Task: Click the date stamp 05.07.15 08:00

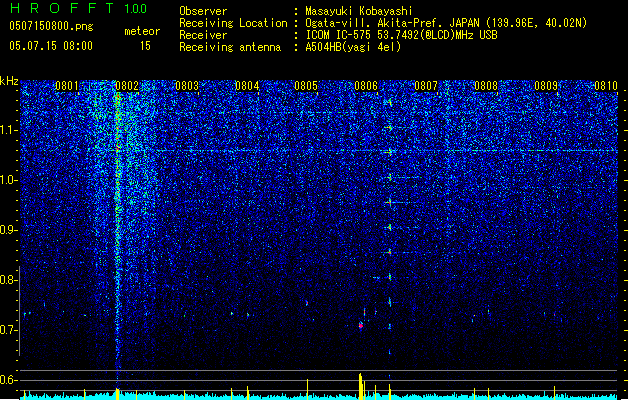Action: pos(51,46)
